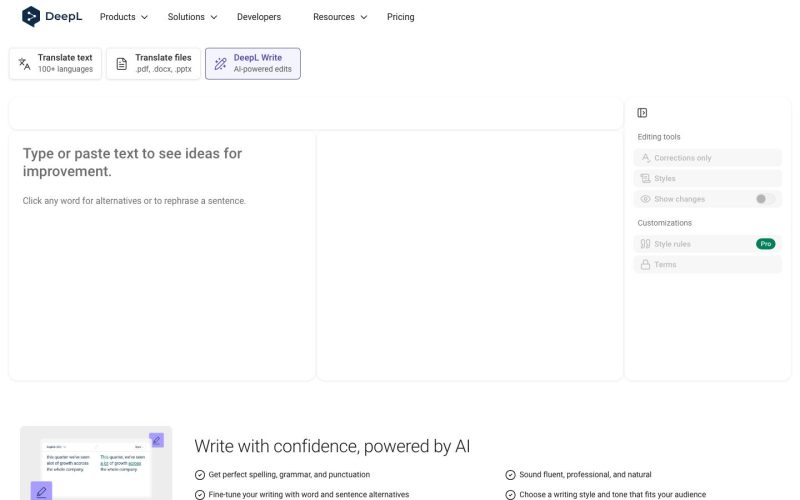
Task: Click the Terms lock icon
Action: [645, 264]
